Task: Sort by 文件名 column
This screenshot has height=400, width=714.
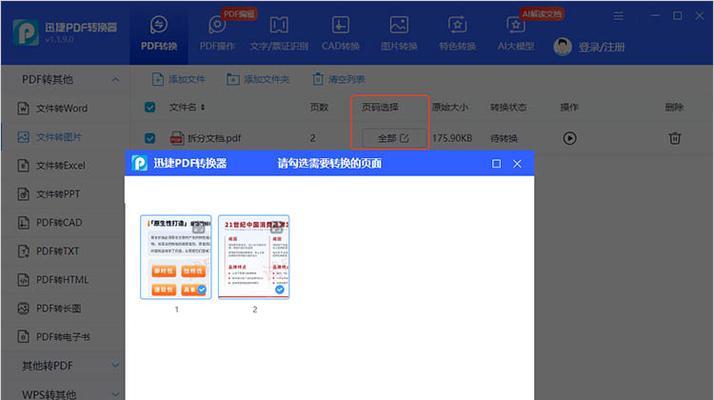Action: 187,107
